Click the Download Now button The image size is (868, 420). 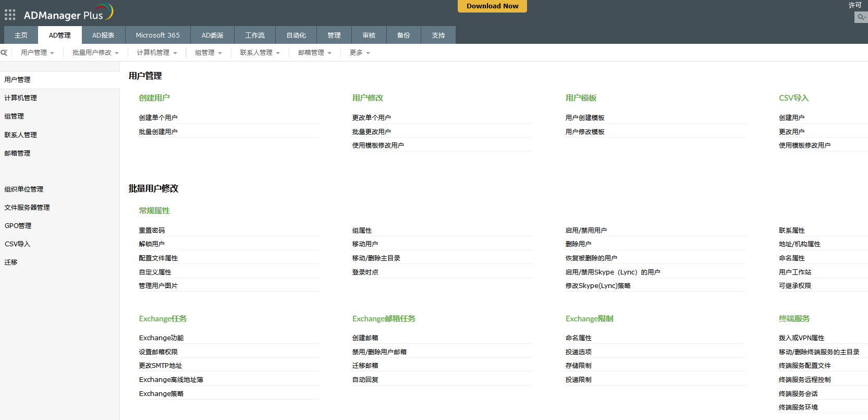tap(492, 6)
